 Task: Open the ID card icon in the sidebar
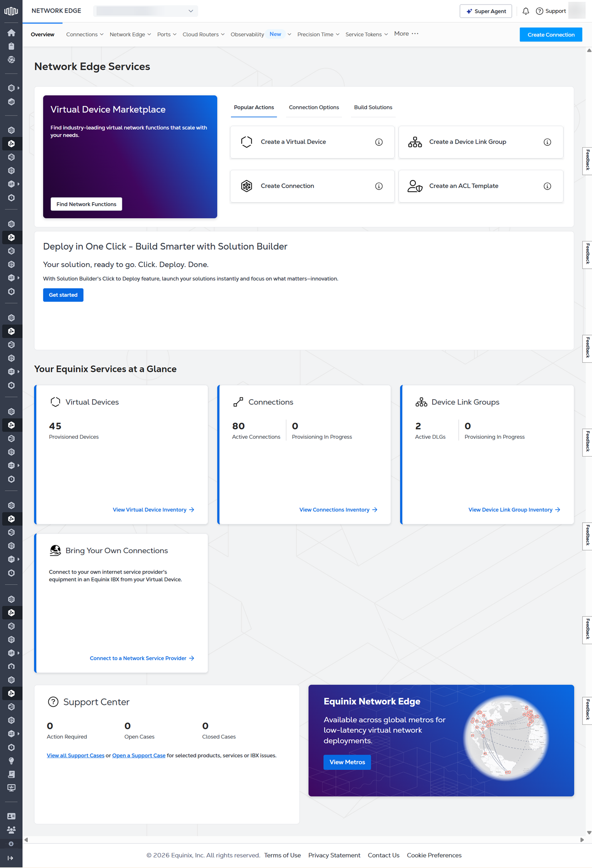click(11, 816)
